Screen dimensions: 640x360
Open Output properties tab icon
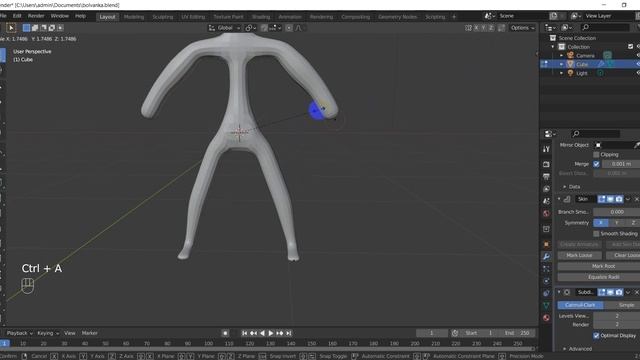click(546, 176)
